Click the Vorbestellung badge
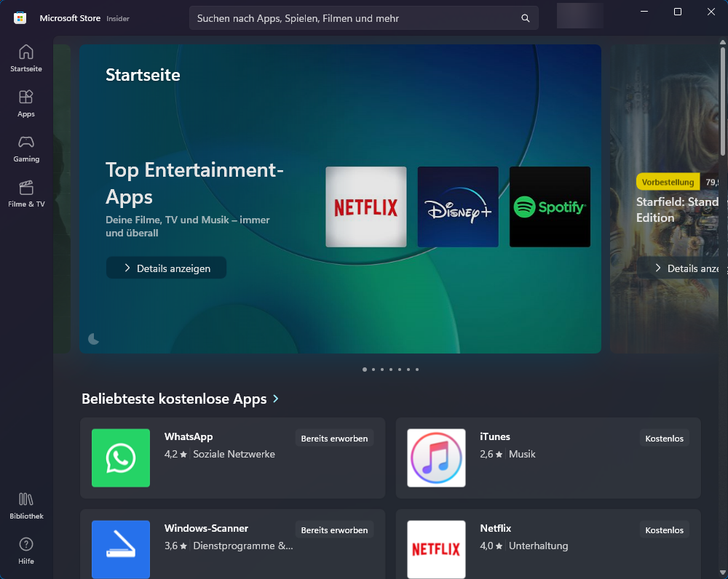The image size is (728, 579). [x=668, y=182]
